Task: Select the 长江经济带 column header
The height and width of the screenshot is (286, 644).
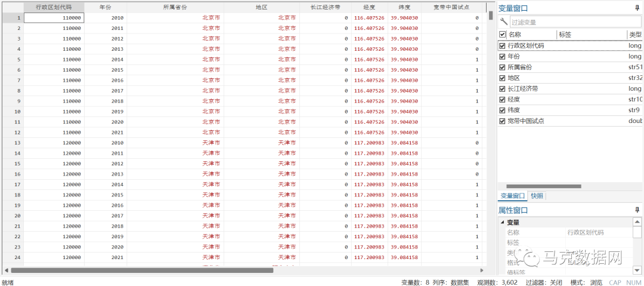Action: click(x=326, y=7)
